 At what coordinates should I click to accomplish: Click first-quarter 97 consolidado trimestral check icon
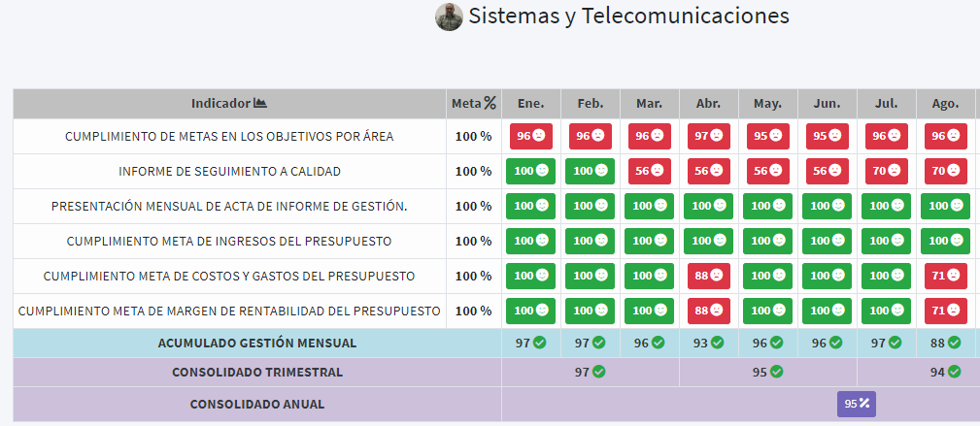point(599,372)
